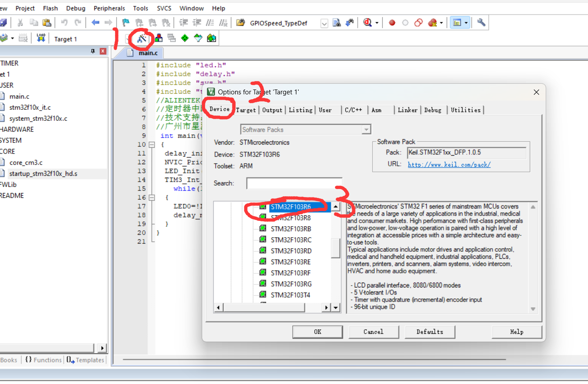Insert breakpoint with red dot icon
The width and height of the screenshot is (588, 384).
pos(392,22)
